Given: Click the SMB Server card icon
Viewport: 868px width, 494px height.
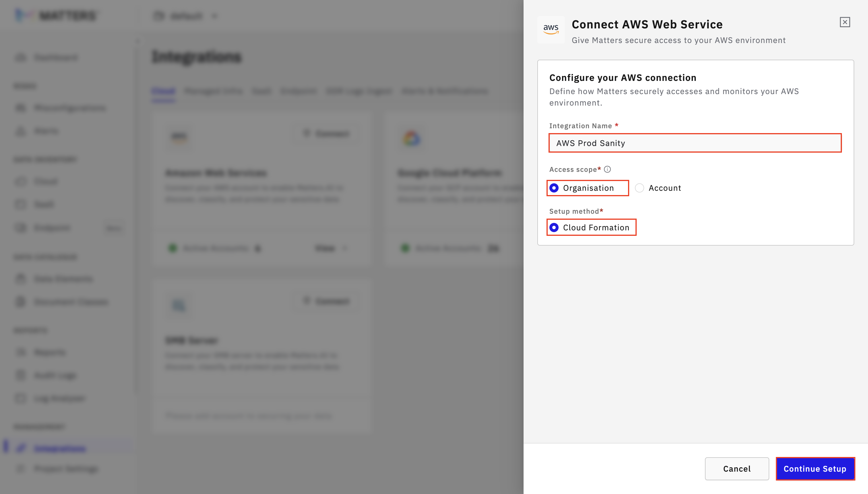Looking at the screenshot, I should tap(179, 305).
